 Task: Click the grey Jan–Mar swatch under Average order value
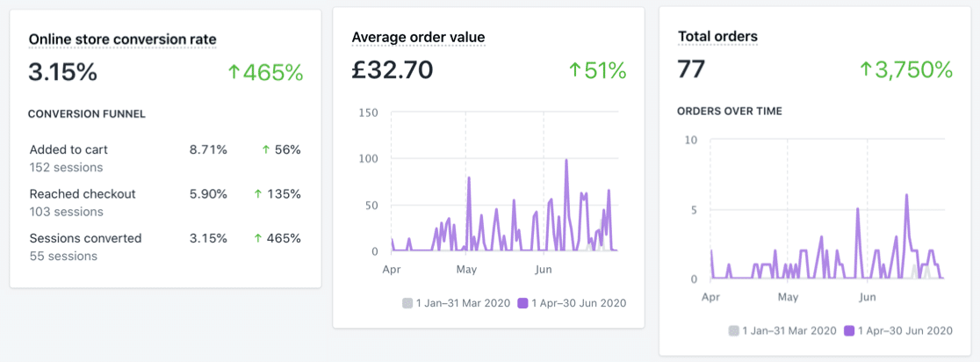407,303
